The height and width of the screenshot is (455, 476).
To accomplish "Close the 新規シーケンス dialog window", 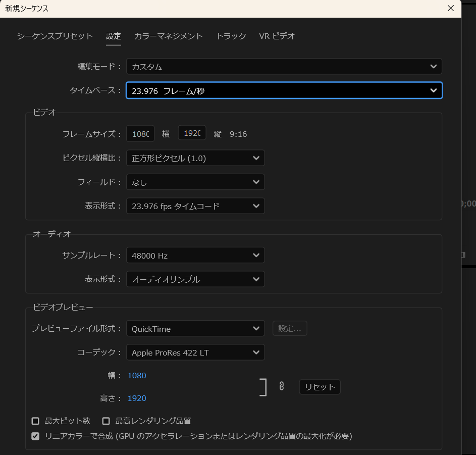I will (450, 8).
